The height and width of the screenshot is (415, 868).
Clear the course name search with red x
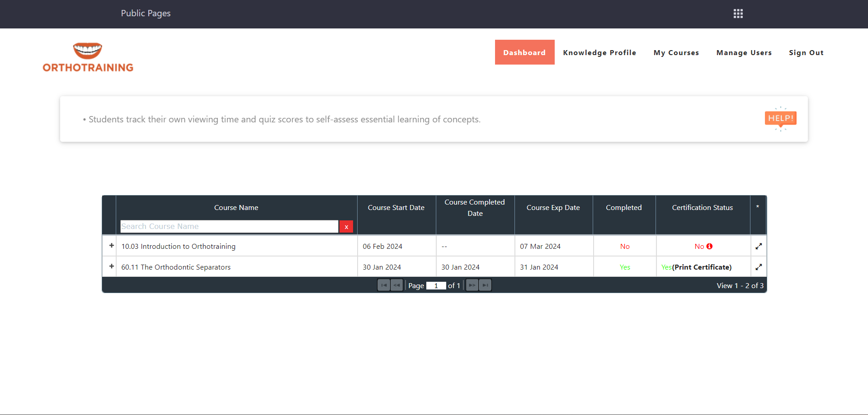[x=346, y=227]
